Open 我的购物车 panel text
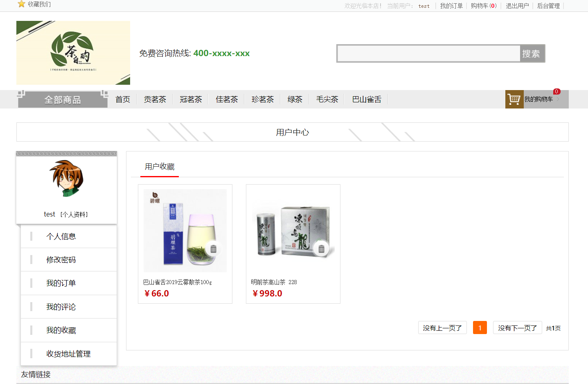This screenshot has width=588, height=384. click(538, 99)
